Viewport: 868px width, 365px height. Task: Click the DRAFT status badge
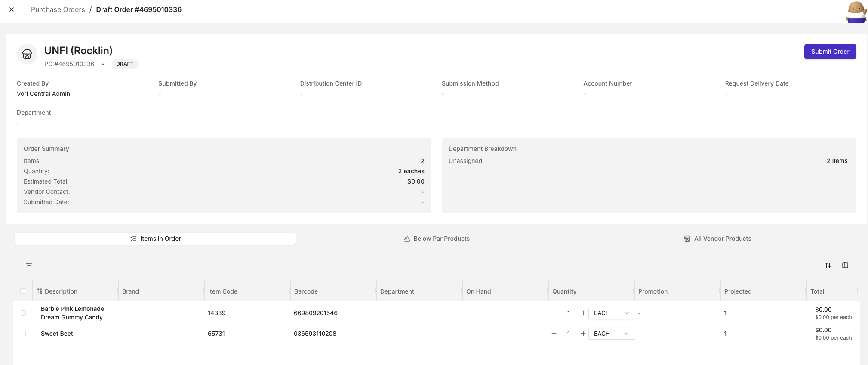tap(125, 64)
